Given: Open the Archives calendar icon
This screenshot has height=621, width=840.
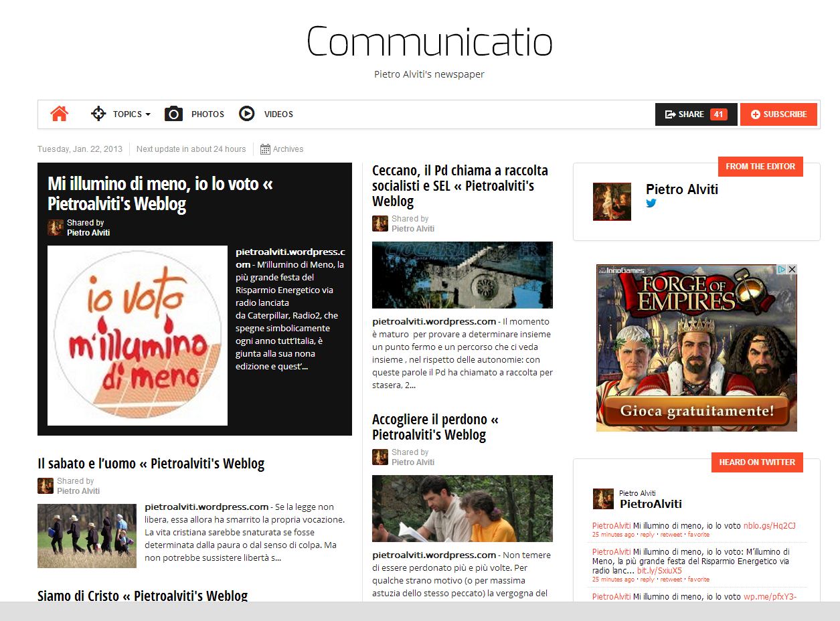Looking at the screenshot, I should click(x=265, y=149).
